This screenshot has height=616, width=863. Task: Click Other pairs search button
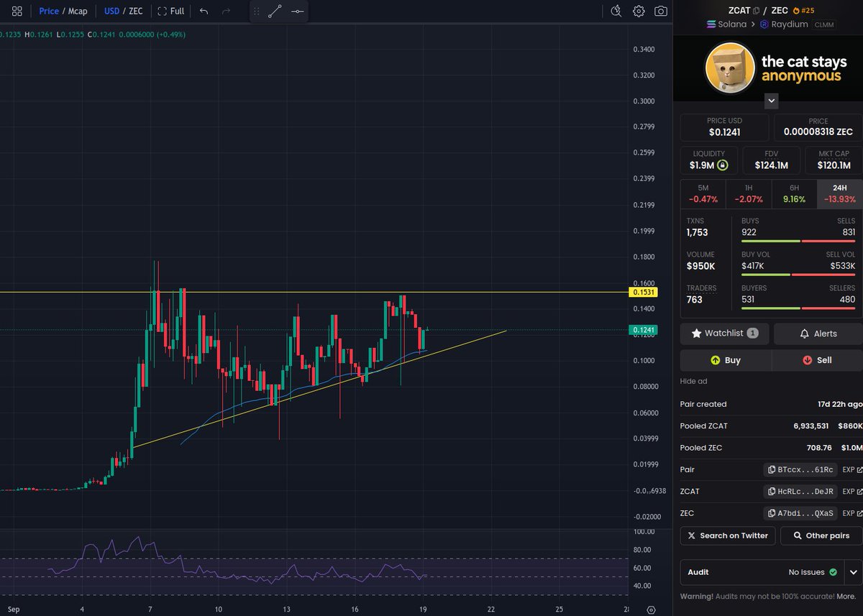(821, 535)
